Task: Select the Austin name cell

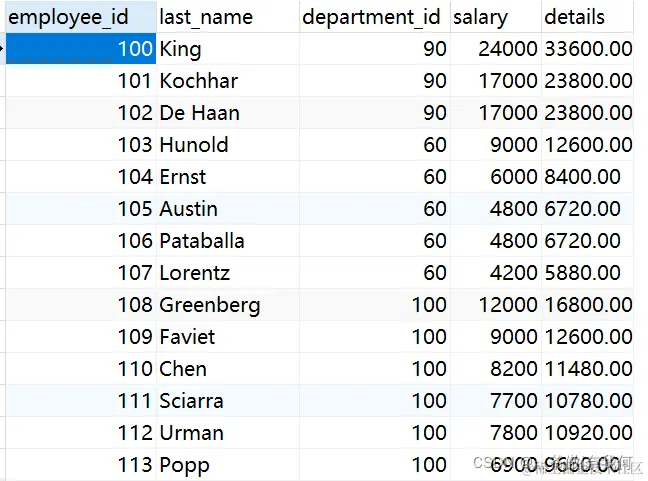Action: point(228,209)
